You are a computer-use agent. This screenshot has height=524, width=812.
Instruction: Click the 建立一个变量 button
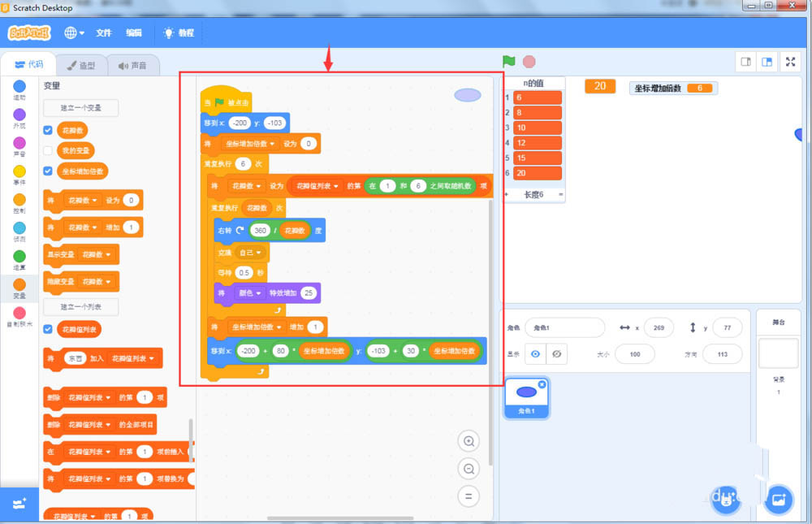[80, 107]
